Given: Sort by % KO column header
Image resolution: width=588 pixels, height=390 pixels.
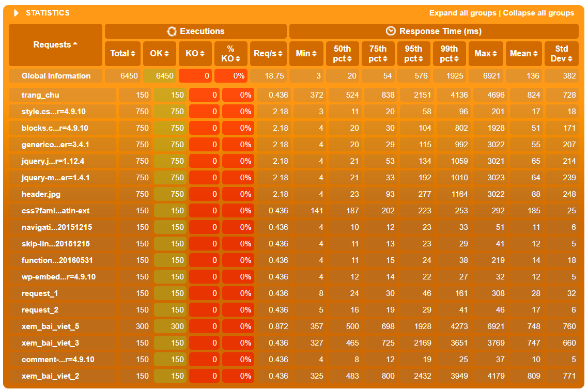Looking at the screenshot, I should coord(230,54).
